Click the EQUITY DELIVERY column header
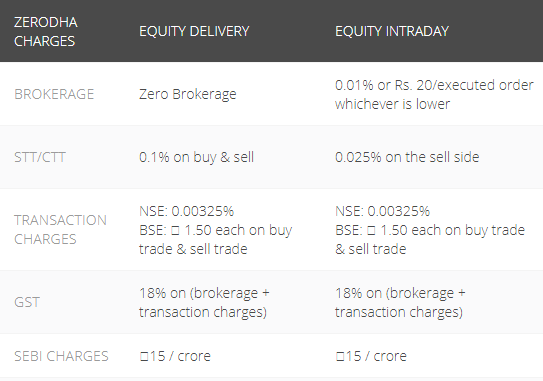The height and width of the screenshot is (381, 543). click(194, 32)
